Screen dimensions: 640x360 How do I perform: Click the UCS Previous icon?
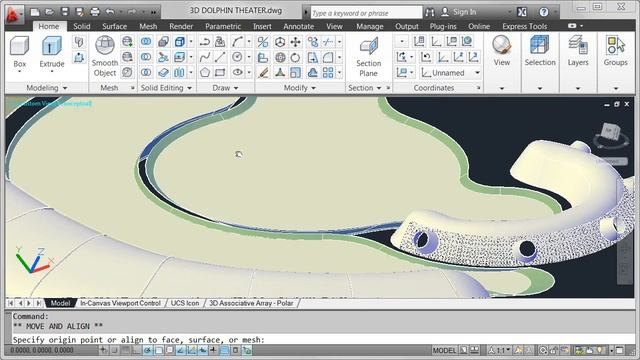point(426,57)
